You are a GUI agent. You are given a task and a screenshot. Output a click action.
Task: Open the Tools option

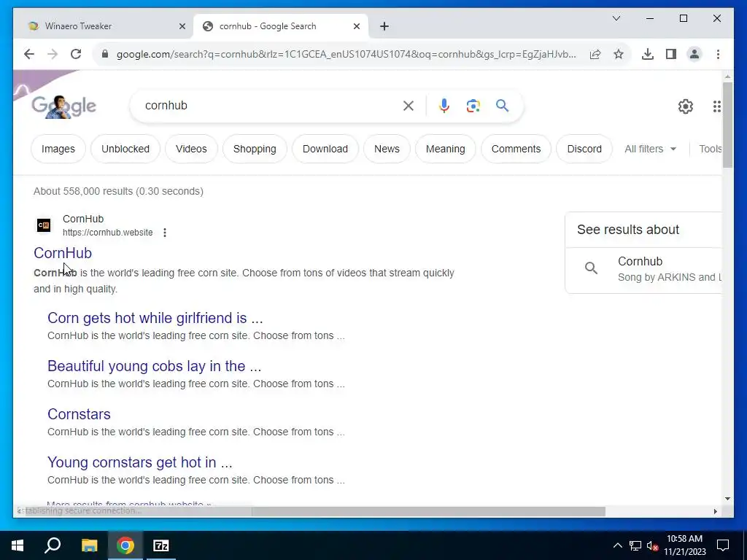point(710,149)
